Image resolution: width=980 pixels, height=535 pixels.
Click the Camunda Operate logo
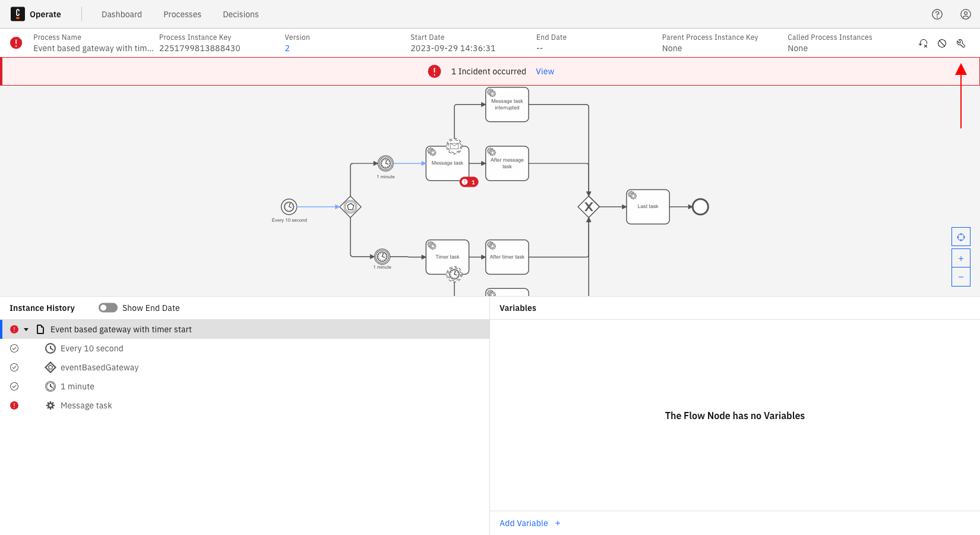pyautogui.click(x=18, y=14)
